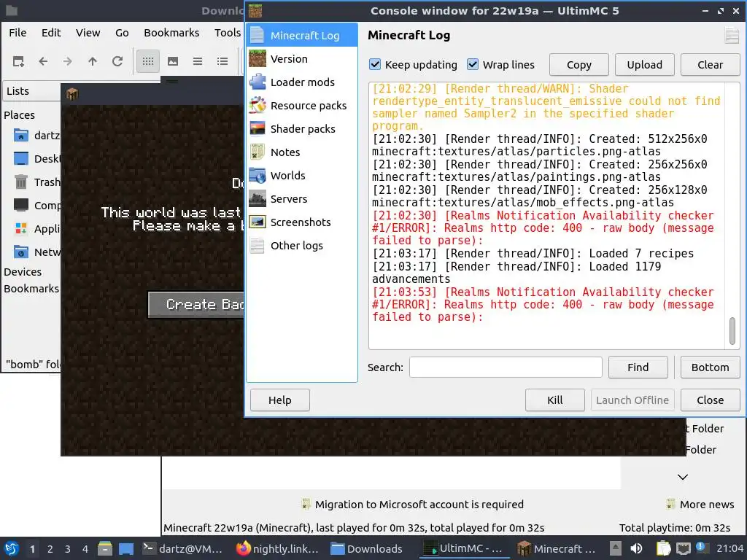Viewport: 747px width, 560px height.
Task: Open Tools menu in file manager
Action: coord(228,33)
